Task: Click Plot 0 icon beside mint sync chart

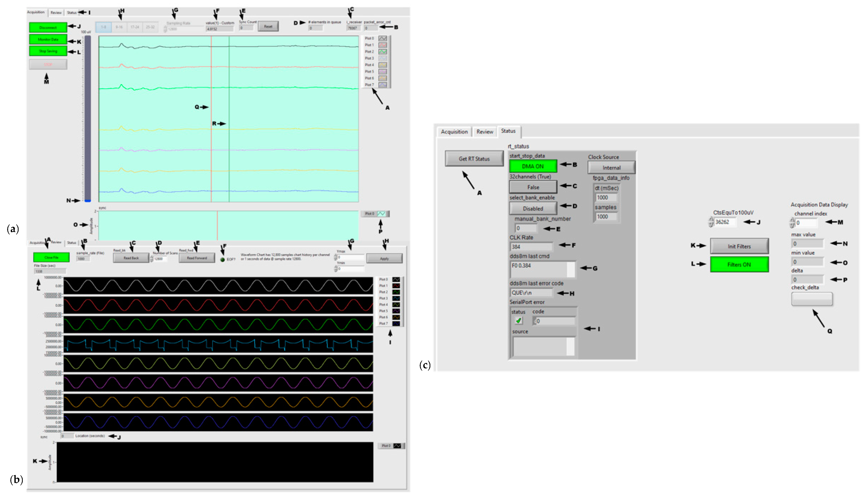Action: click(x=381, y=214)
